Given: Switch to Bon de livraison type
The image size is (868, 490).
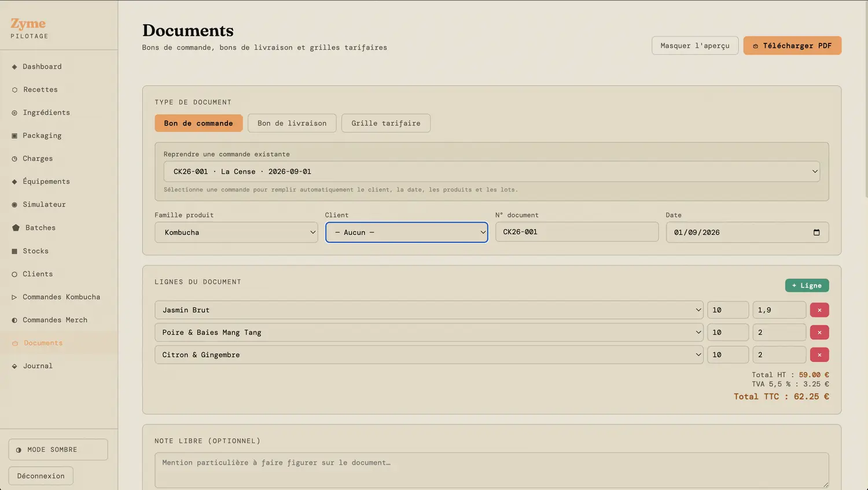Looking at the screenshot, I should tap(292, 123).
